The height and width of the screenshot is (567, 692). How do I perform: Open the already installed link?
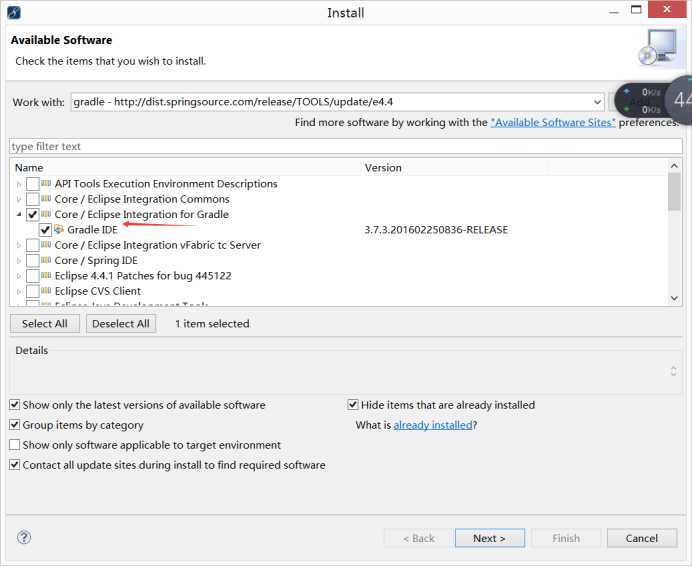pos(432,425)
